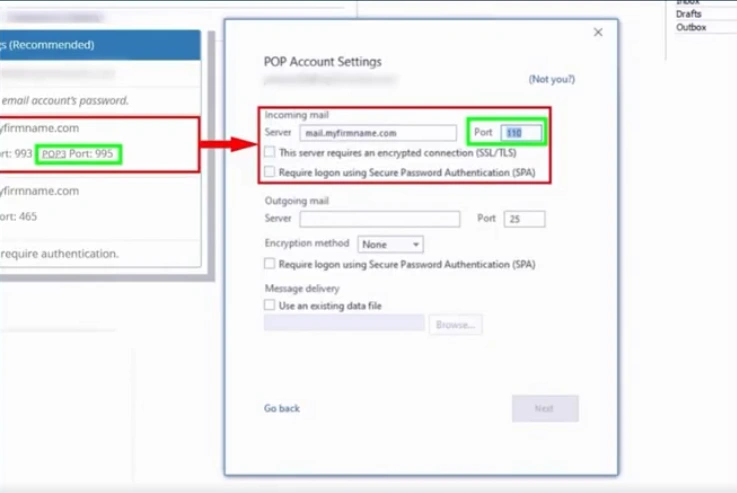This screenshot has height=493, width=737.
Task: Select the incoming mail Port field
Action: point(522,133)
